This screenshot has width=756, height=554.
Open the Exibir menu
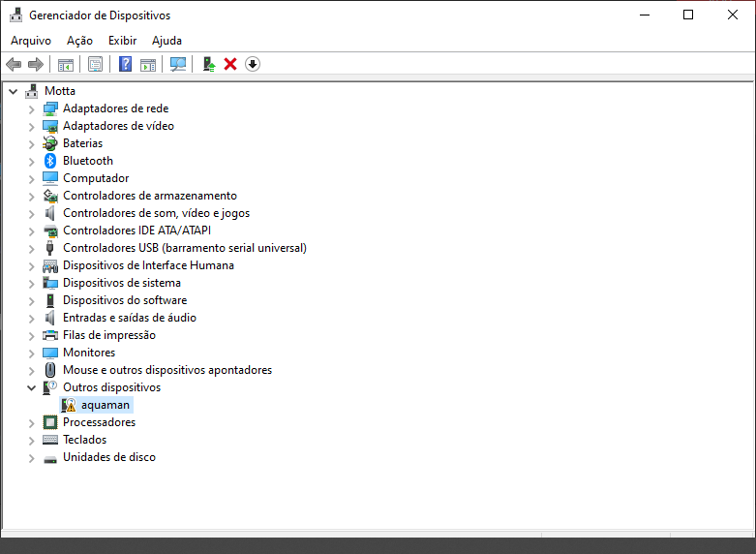click(x=123, y=41)
